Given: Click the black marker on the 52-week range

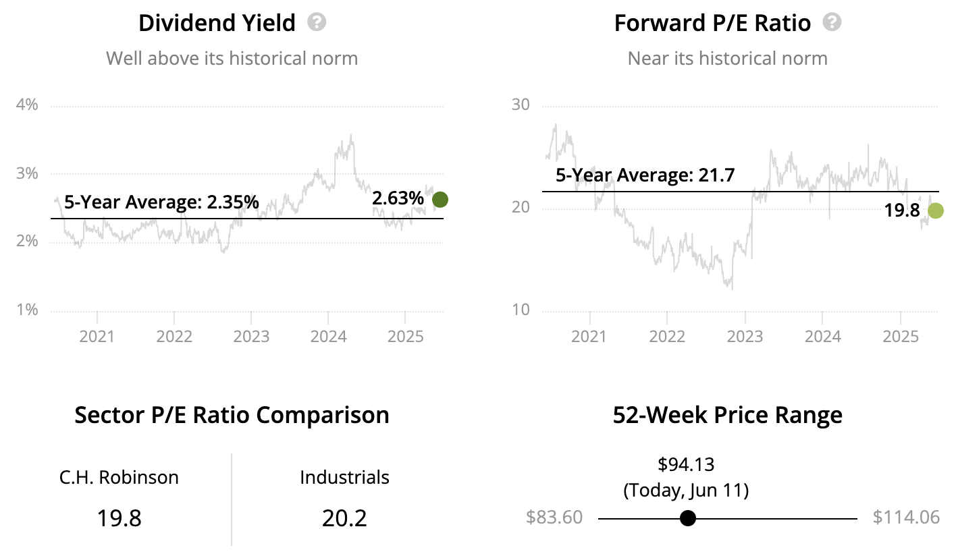Looking at the screenshot, I should pyautogui.click(x=688, y=518).
